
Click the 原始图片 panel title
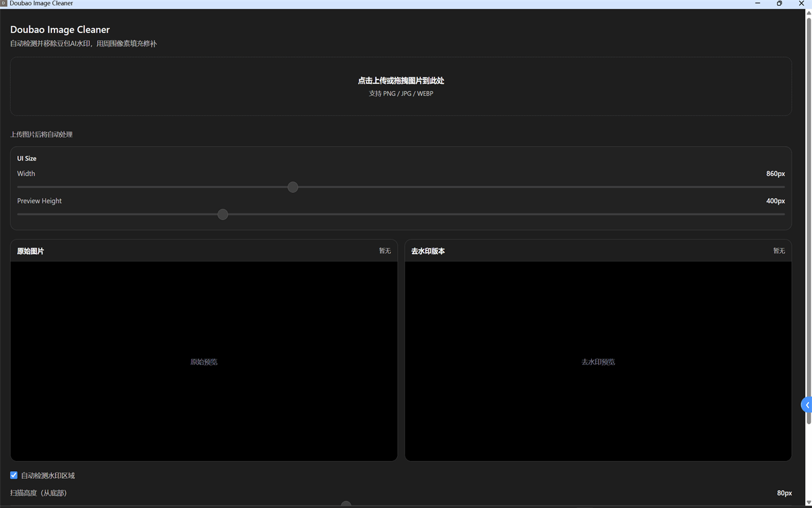click(x=30, y=251)
